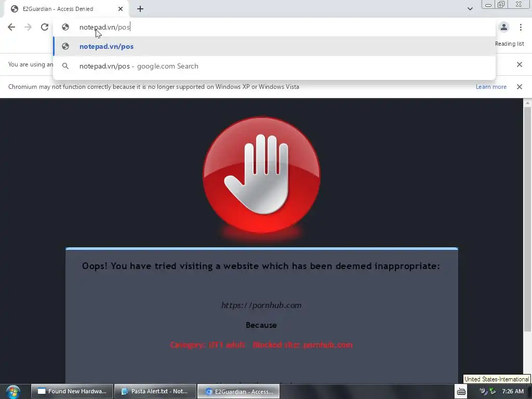Open the Windows Start orb

[x=13, y=392]
